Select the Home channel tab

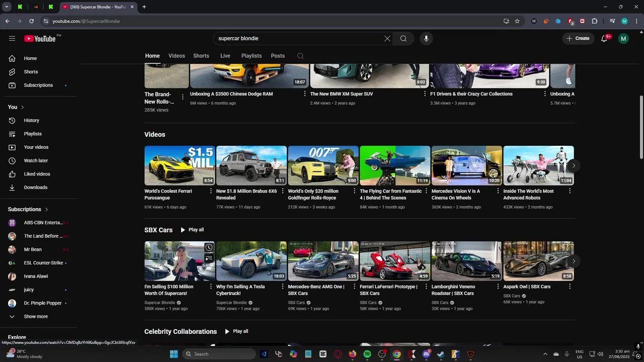152,56
